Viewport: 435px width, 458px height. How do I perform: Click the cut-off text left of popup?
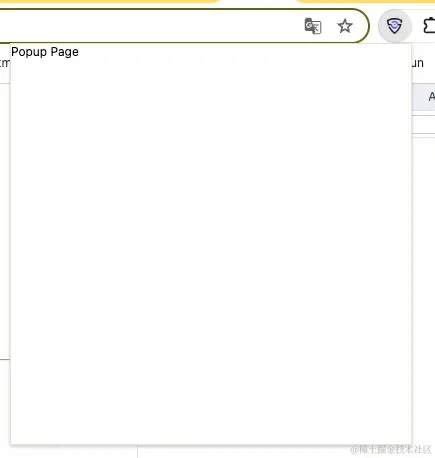pyautogui.click(x=5, y=63)
